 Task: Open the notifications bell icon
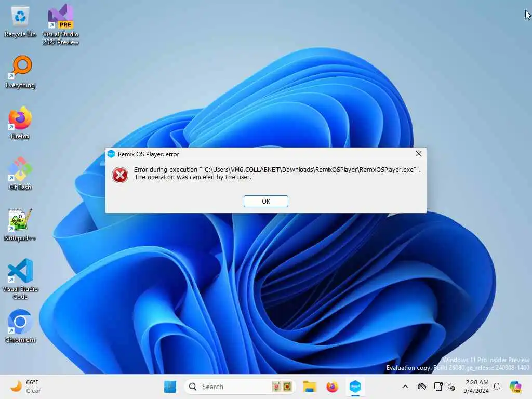497,387
